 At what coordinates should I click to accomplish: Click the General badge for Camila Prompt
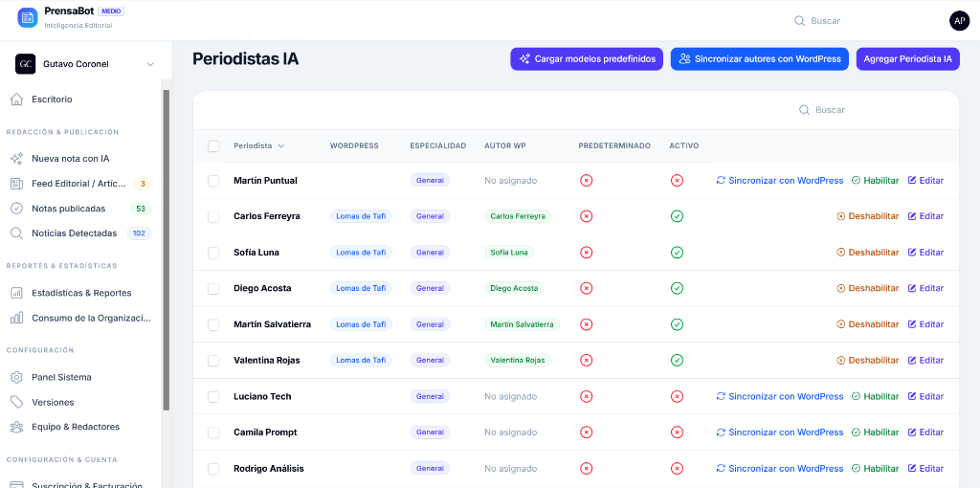point(430,433)
